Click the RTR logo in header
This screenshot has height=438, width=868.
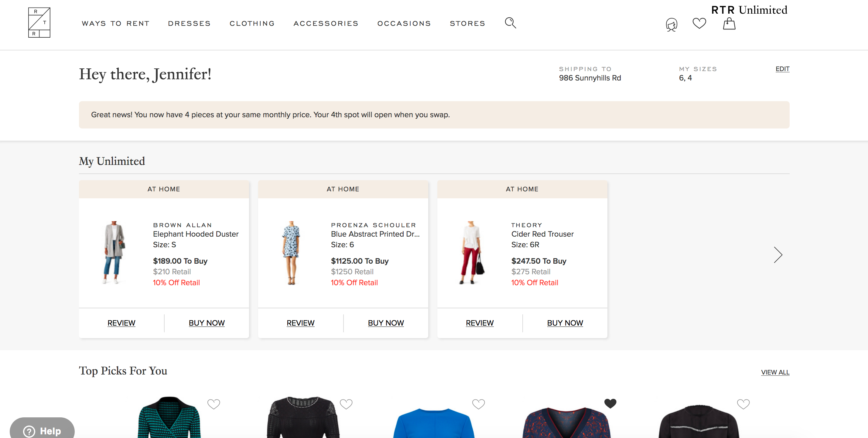(39, 22)
